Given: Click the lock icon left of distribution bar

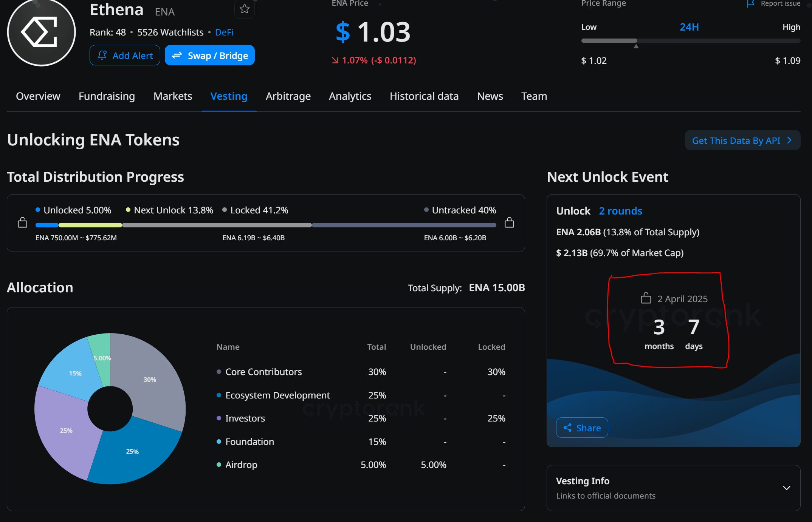Looking at the screenshot, I should 23,222.
